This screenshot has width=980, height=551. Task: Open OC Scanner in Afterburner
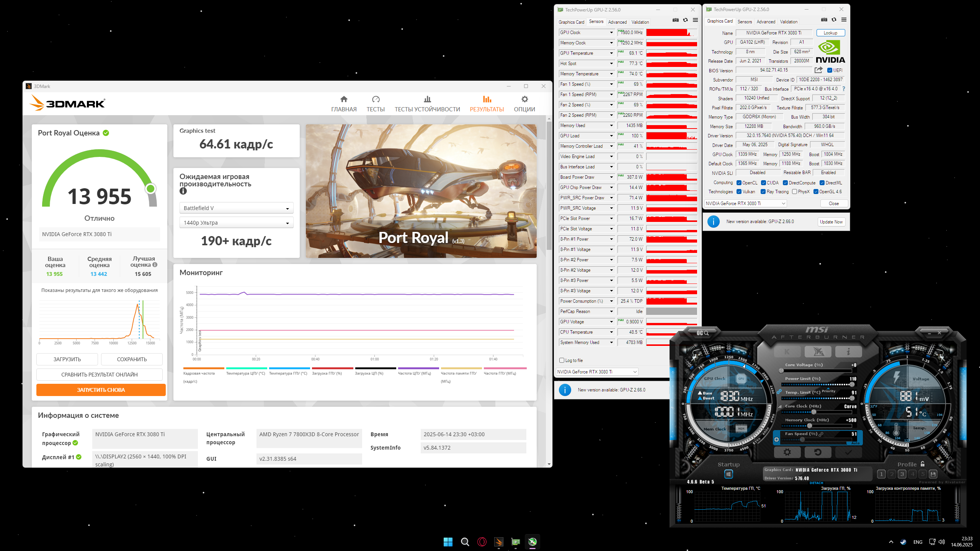(702, 333)
